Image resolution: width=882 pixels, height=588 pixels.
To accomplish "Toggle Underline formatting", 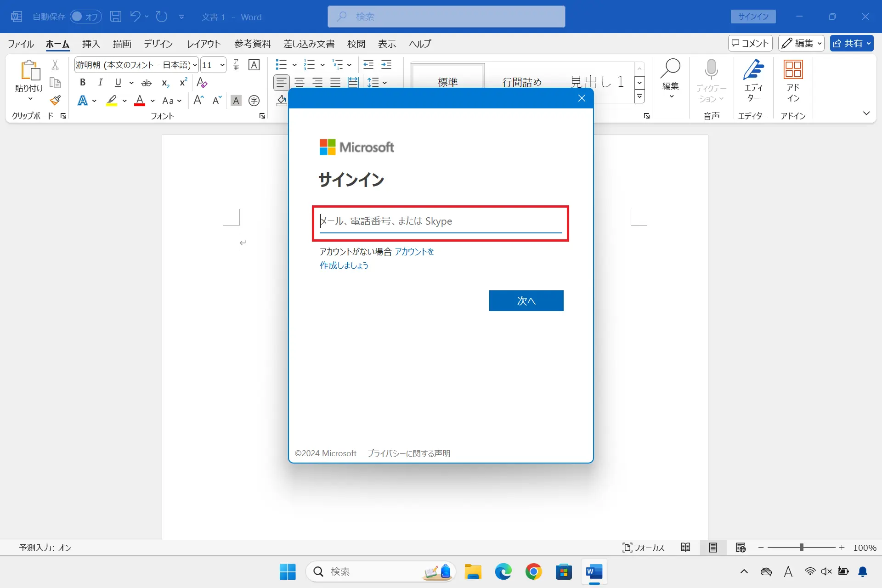I will pyautogui.click(x=118, y=82).
